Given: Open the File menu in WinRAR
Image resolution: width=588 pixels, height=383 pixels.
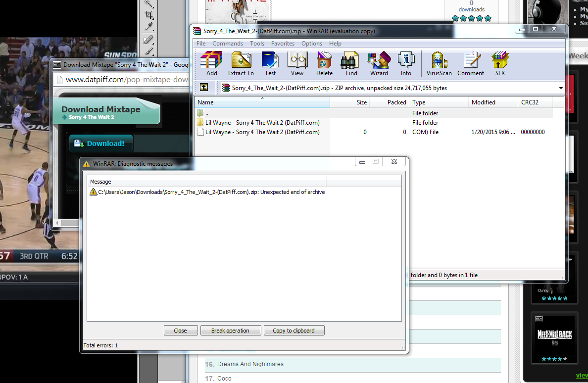Looking at the screenshot, I should pyautogui.click(x=201, y=44).
